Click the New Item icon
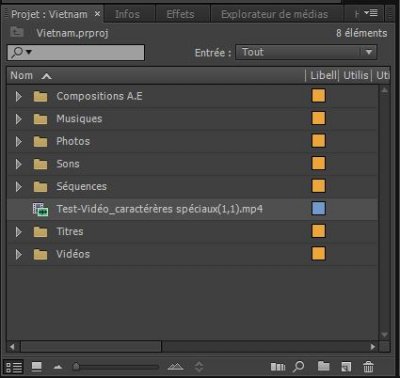Screen dimensions: 400x378 [346, 367]
